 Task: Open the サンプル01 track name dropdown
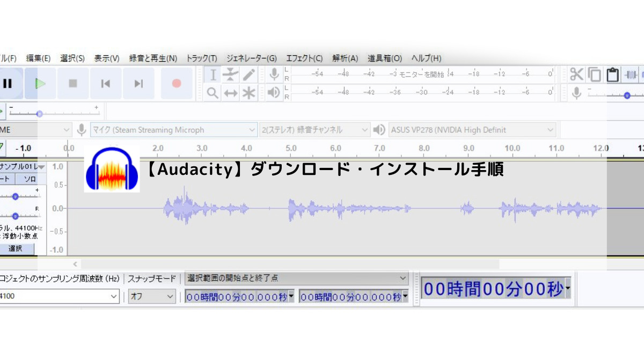point(23,167)
